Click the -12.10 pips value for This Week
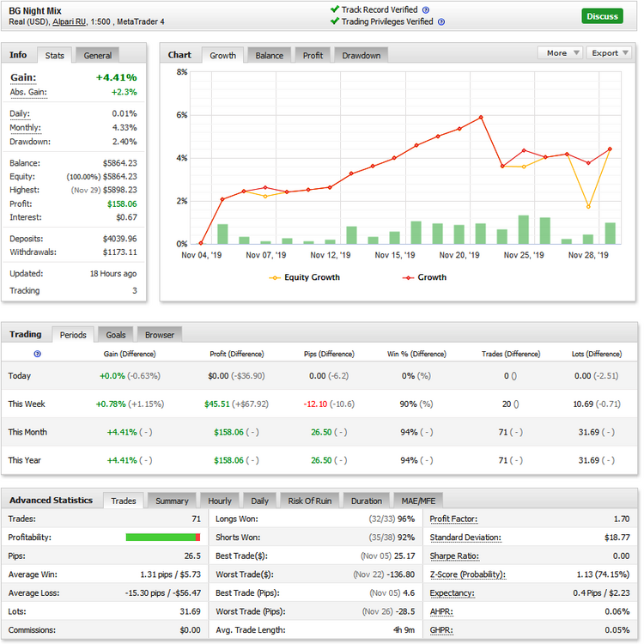Screen dimensions: 644x644 click(x=315, y=404)
